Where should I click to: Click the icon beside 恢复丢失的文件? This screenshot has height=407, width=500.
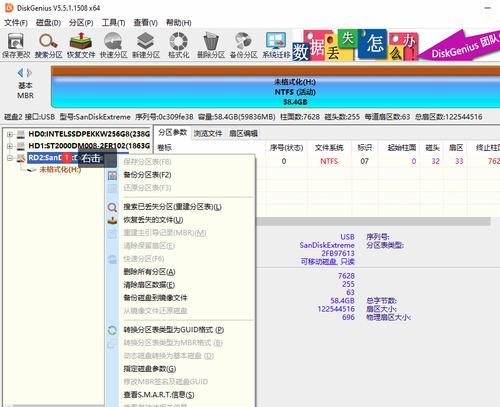click(112, 220)
